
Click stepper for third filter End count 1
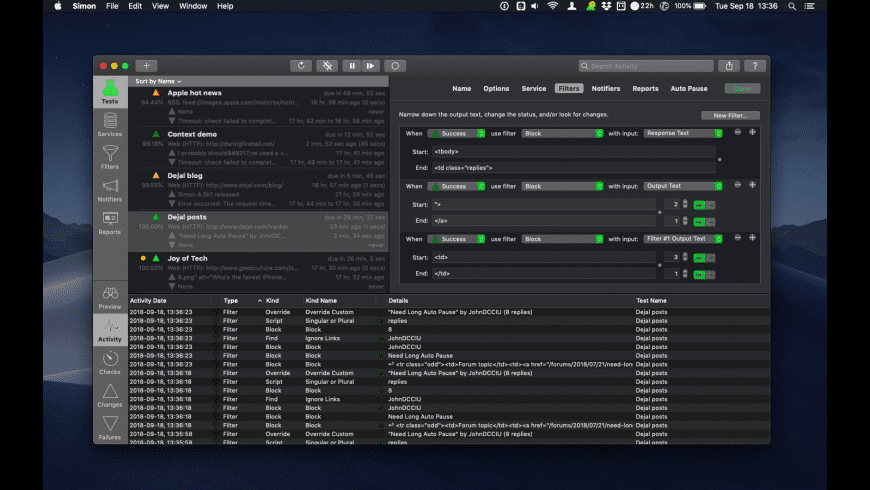pyautogui.click(x=685, y=274)
